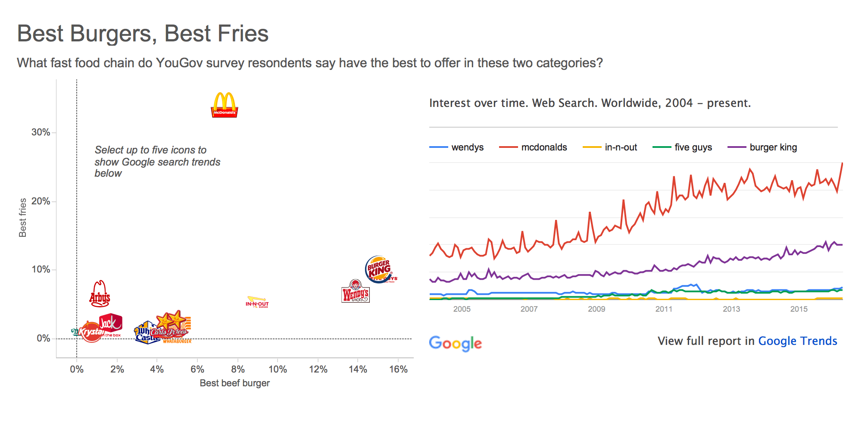Click the in-n-out legend label

[x=621, y=147]
